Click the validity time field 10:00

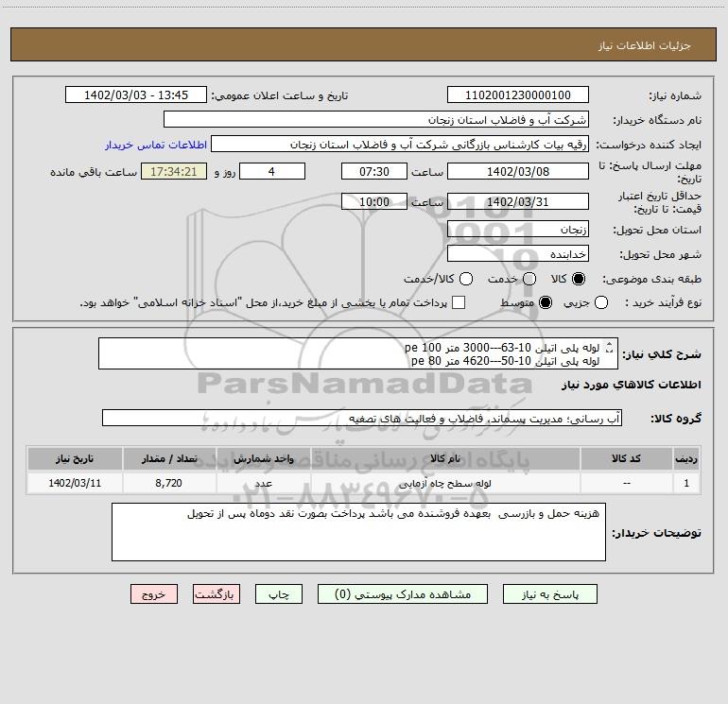(374, 202)
